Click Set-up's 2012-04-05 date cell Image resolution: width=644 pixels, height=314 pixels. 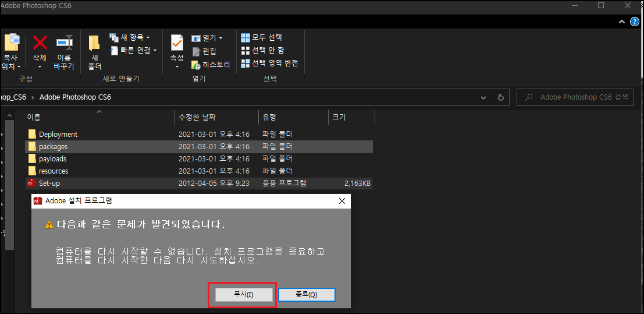tap(214, 183)
